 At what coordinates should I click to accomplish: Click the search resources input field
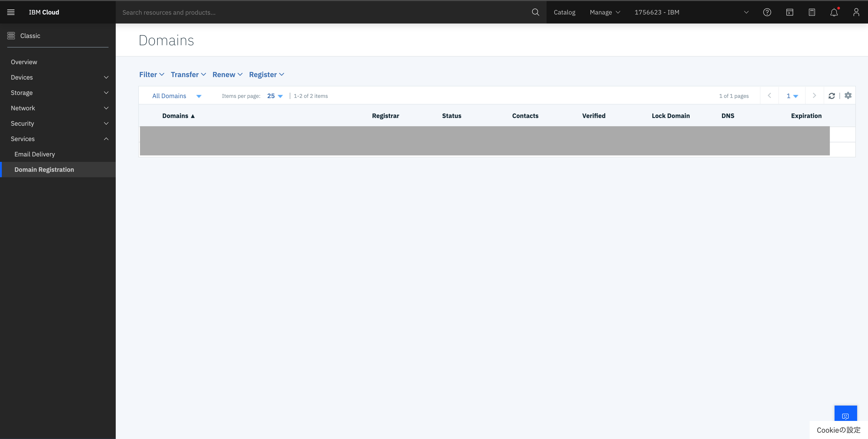click(320, 12)
